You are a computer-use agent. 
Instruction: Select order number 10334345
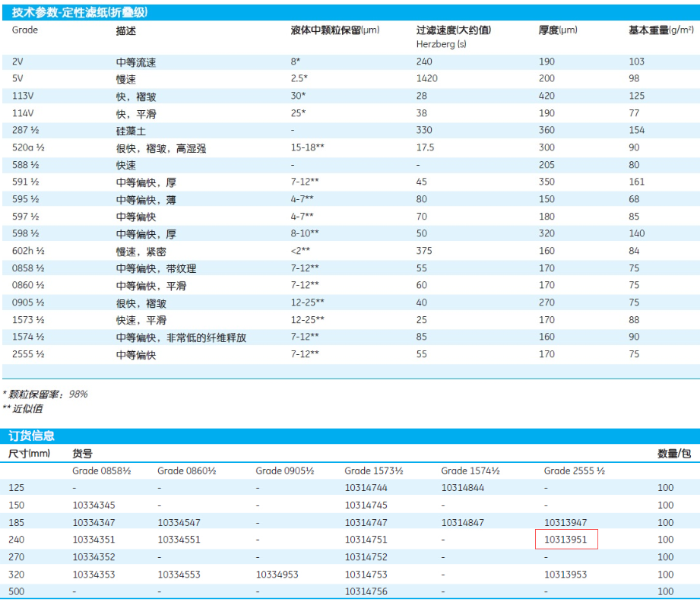[93, 505]
